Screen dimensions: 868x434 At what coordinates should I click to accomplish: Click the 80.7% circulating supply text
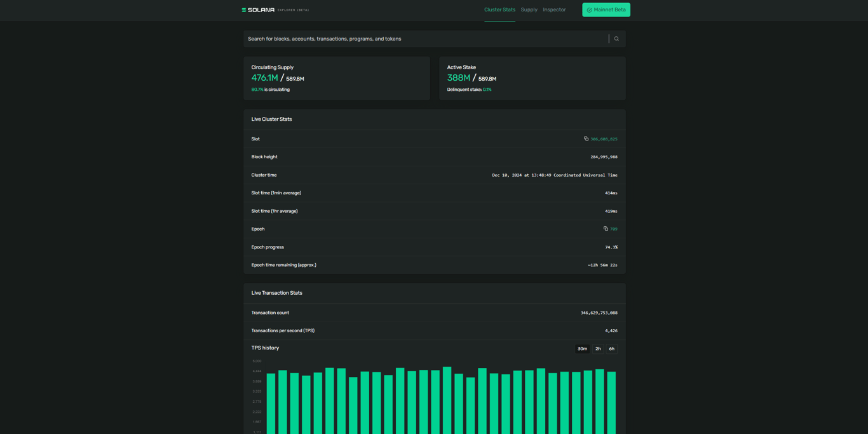pyautogui.click(x=256, y=89)
